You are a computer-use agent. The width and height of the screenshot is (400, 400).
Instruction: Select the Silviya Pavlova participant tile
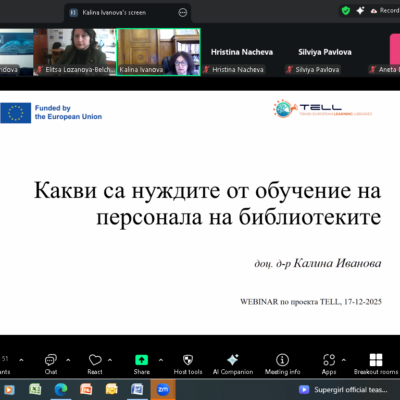[x=325, y=52]
